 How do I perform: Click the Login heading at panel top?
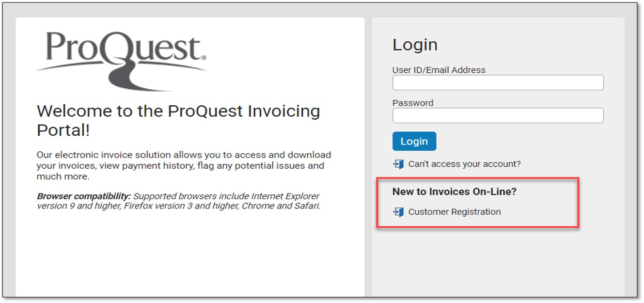pyautogui.click(x=415, y=44)
